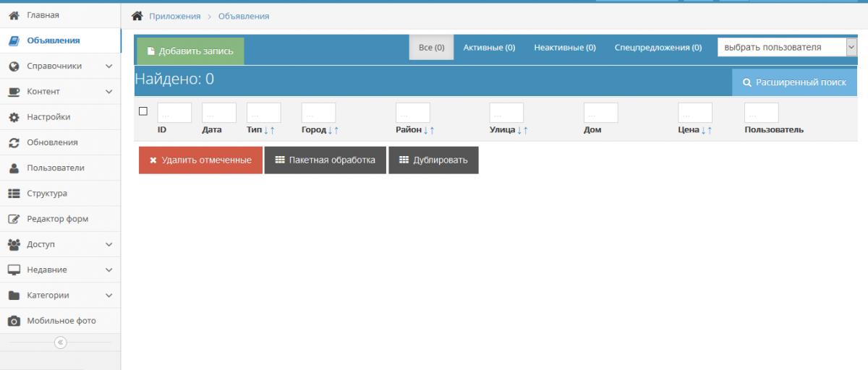
Task: Focus the Дата filter field
Action: tap(219, 113)
